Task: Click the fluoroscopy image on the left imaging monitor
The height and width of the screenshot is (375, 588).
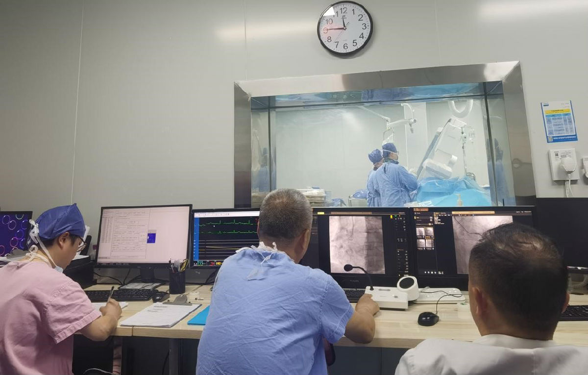Action: (x=357, y=244)
